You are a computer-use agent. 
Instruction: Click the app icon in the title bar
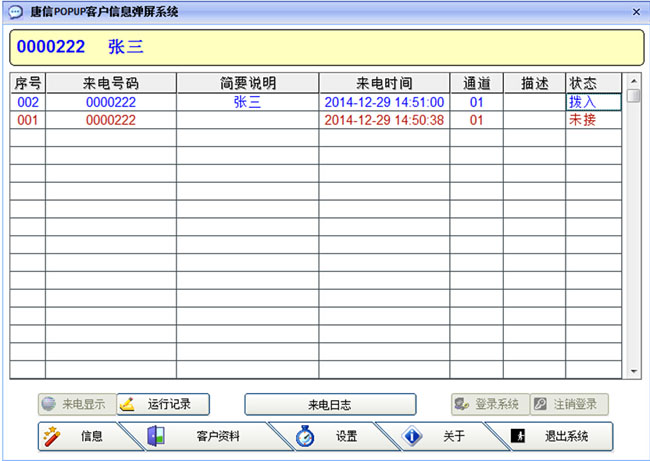[16, 12]
